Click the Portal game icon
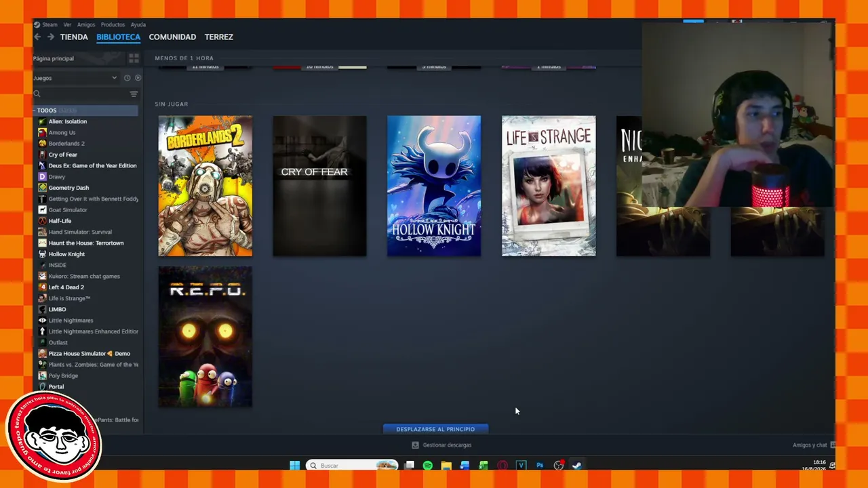The height and width of the screenshot is (488, 868). (x=42, y=386)
